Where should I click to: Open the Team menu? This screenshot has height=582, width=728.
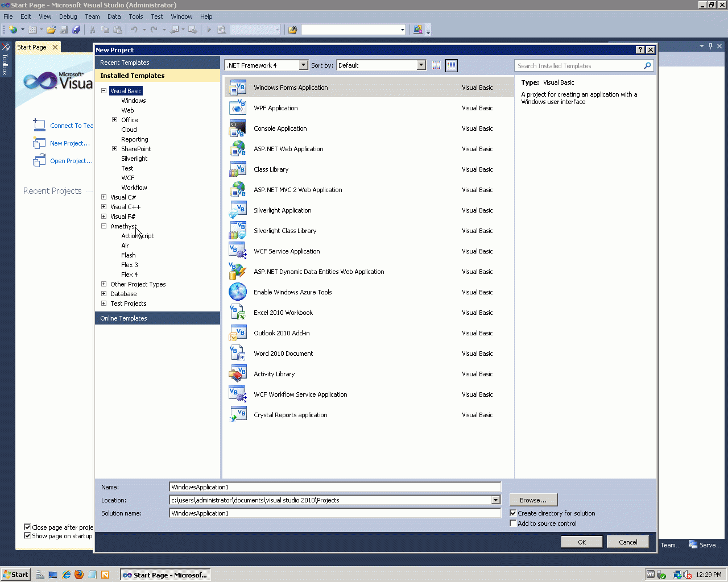click(x=92, y=16)
